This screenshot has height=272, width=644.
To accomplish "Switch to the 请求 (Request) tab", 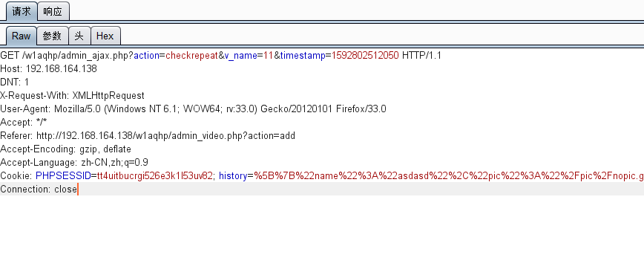I will [x=22, y=11].
